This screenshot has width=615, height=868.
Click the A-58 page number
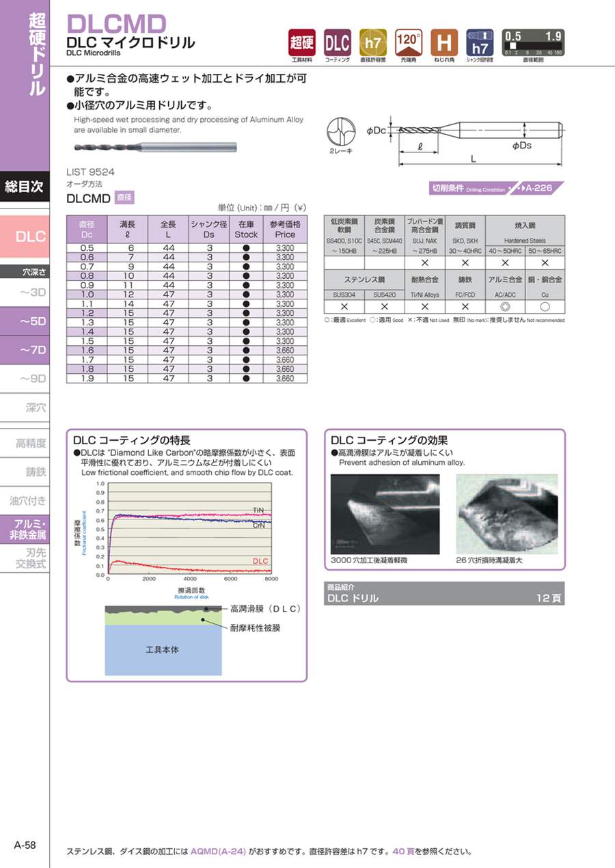25,845
